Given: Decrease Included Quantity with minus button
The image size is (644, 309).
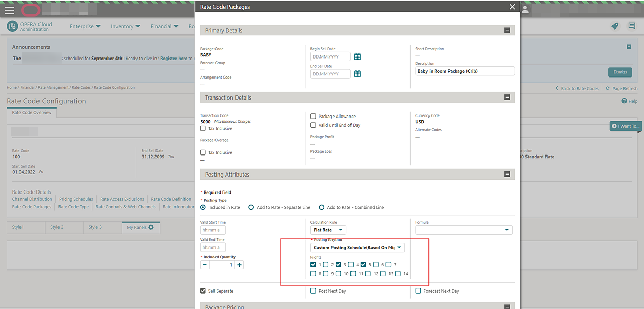Looking at the screenshot, I should pyautogui.click(x=205, y=265).
